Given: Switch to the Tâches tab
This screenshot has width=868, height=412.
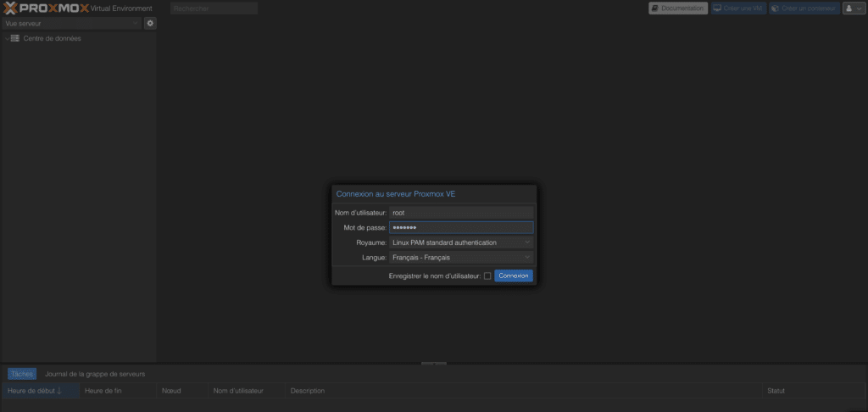Looking at the screenshot, I should pyautogui.click(x=22, y=375).
